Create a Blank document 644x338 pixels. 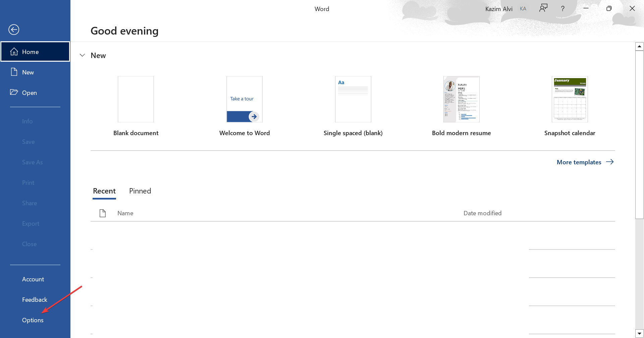(136, 106)
